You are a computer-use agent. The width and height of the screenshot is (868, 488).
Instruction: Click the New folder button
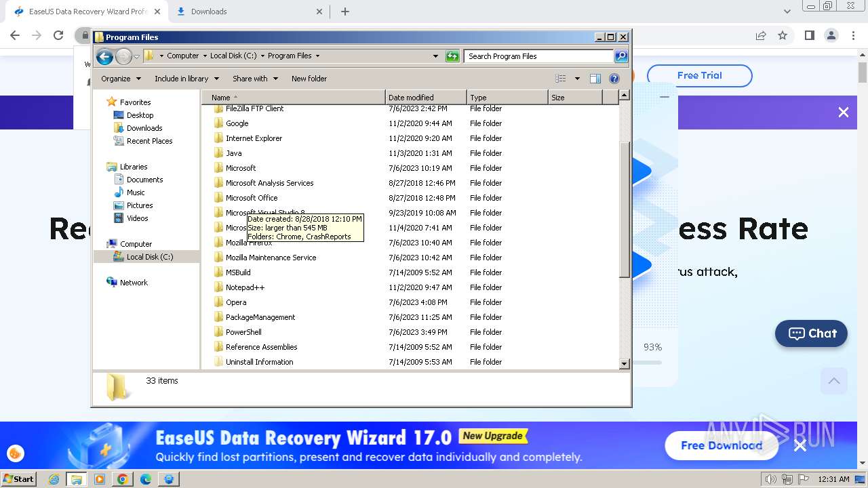click(x=309, y=79)
